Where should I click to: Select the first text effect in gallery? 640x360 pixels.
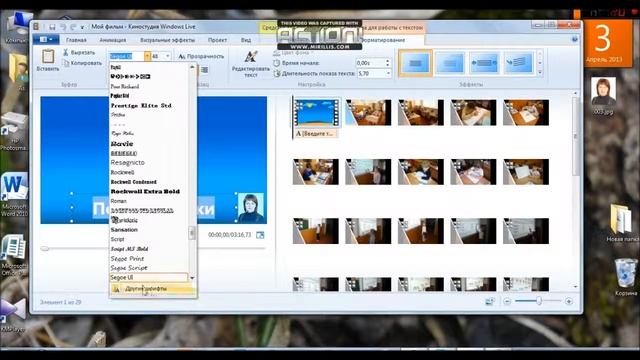pyautogui.click(x=416, y=63)
